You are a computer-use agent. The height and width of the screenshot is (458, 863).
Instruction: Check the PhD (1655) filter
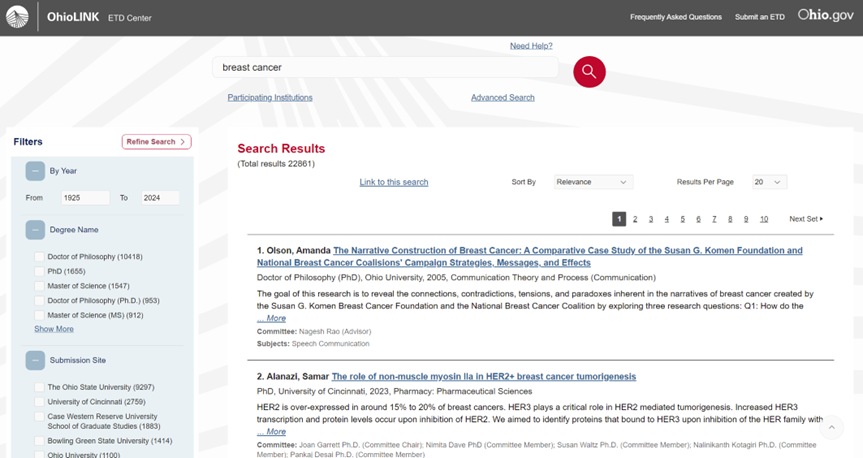pos(39,271)
